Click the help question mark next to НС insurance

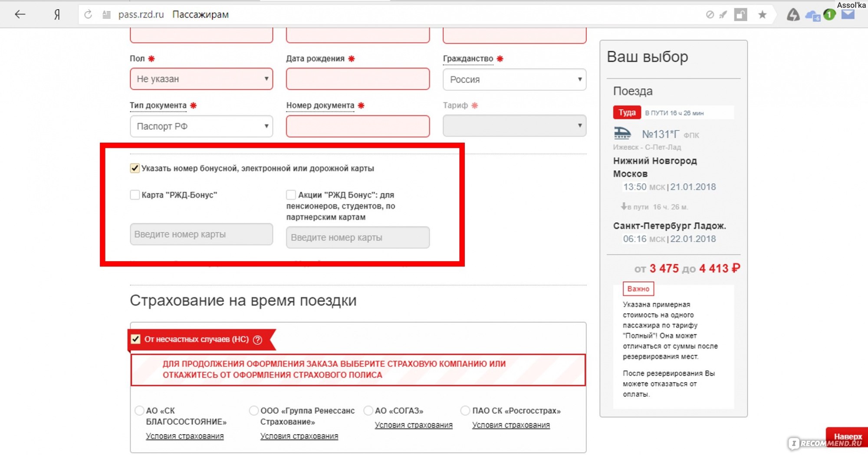click(257, 340)
